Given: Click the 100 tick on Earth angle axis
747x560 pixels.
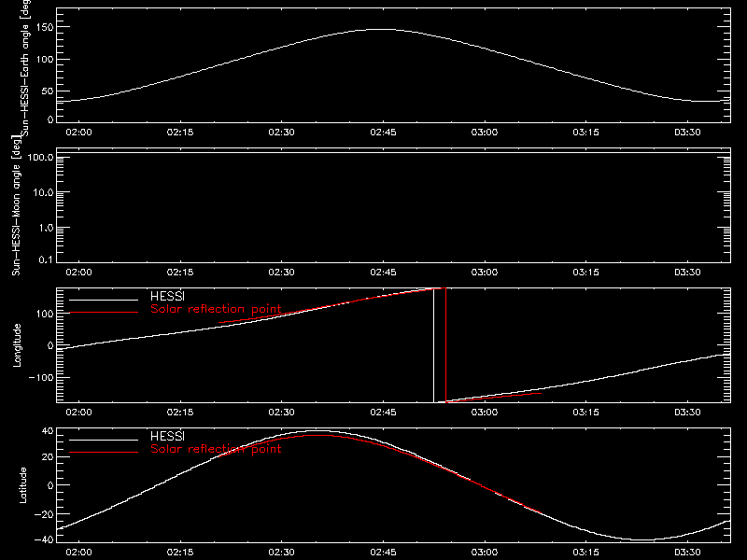Looking at the screenshot, I should 45,60.
